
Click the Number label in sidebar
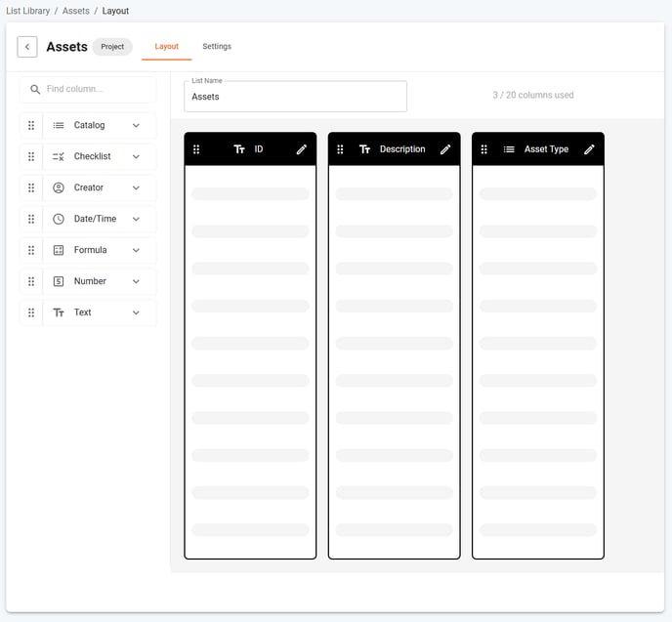coord(90,281)
